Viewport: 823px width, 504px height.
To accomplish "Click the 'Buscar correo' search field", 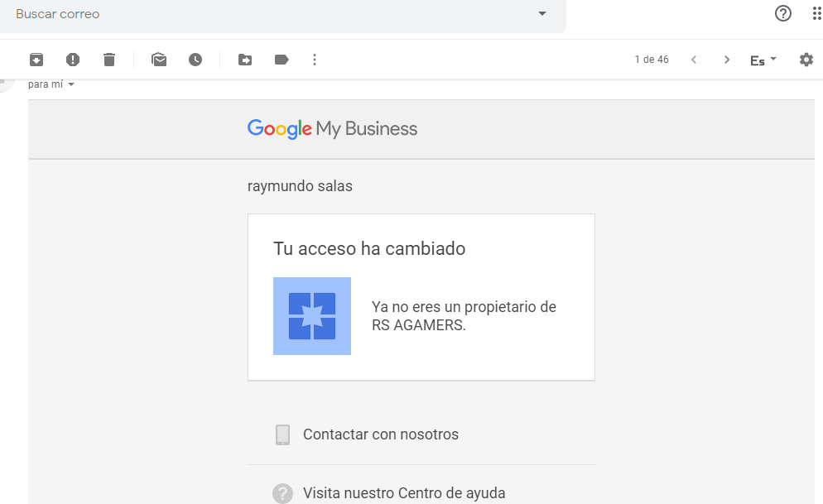I will [248, 13].
